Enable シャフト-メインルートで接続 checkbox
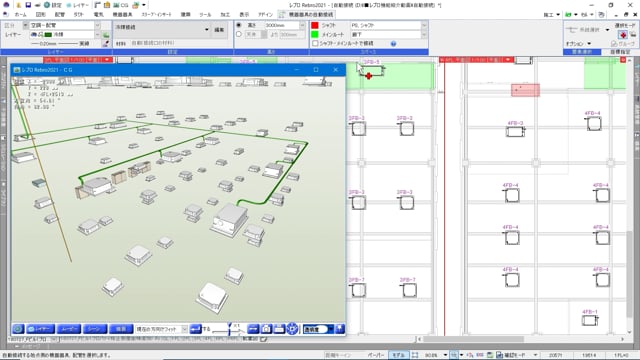Image resolution: width=640 pixels, height=360 pixels. (x=315, y=43)
